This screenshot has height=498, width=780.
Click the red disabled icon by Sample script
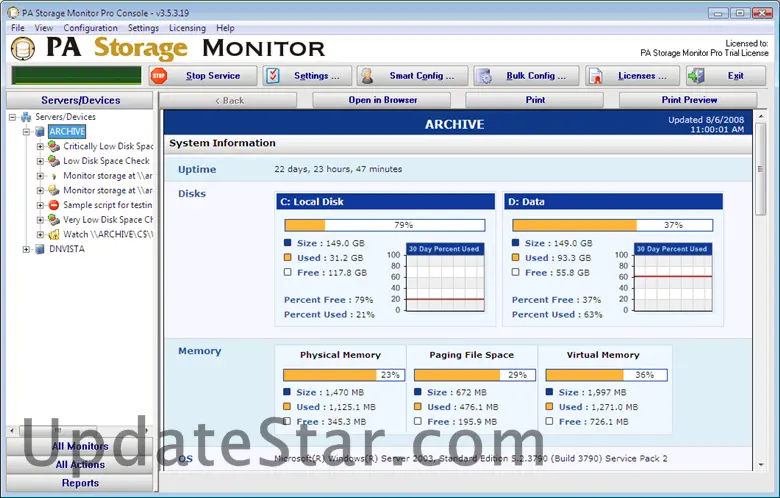[54, 205]
